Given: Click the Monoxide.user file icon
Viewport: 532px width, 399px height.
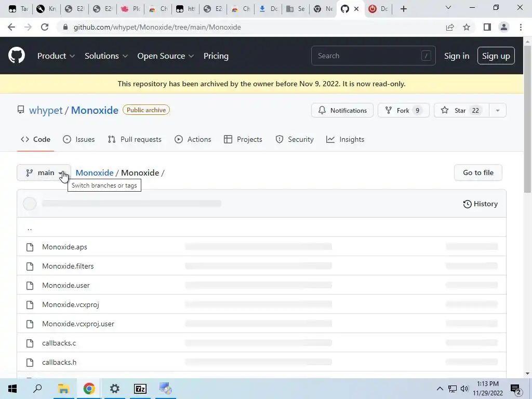Looking at the screenshot, I should tap(30, 285).
